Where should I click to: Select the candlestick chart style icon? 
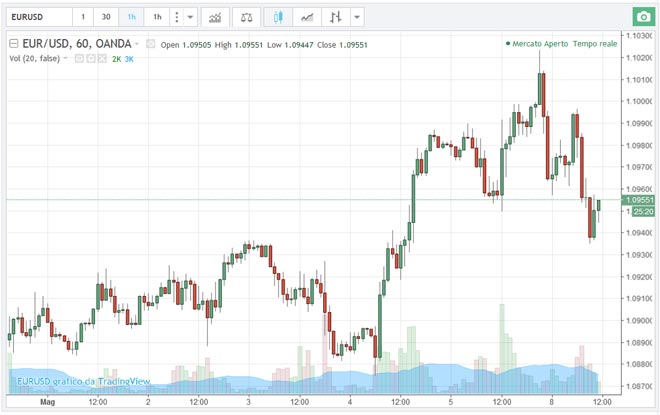pos(279,17)
